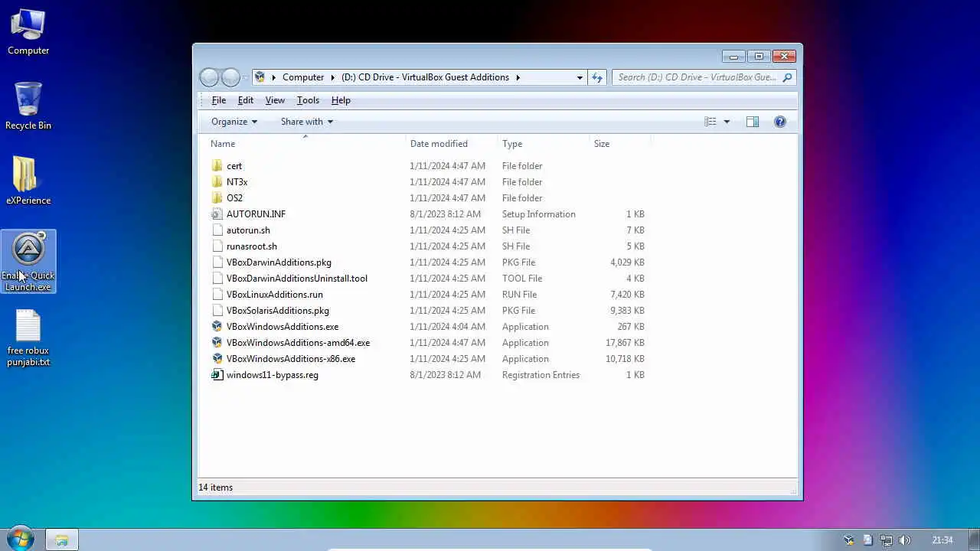Select Enable Quick Launch.exe desktop icon
Image resolution: width=980 pixels, height=551 pixels.
click(x=28, y=262)
